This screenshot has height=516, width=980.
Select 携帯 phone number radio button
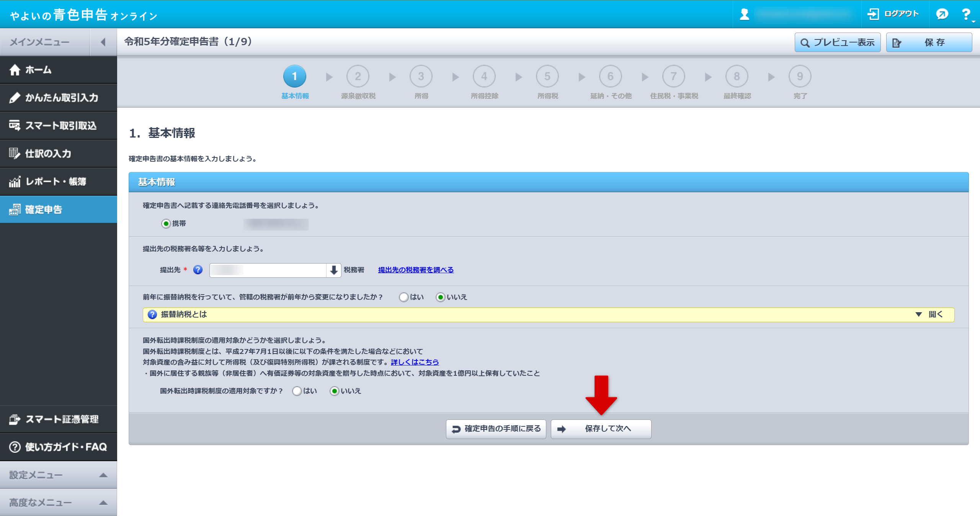166,224
